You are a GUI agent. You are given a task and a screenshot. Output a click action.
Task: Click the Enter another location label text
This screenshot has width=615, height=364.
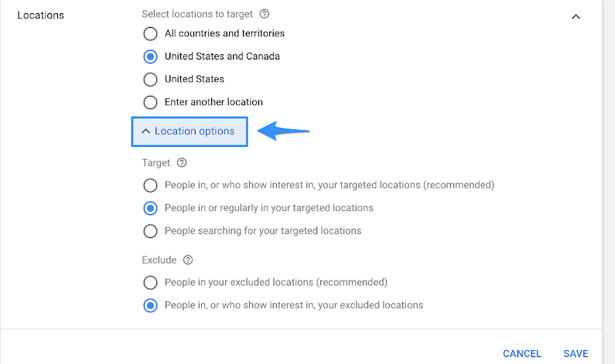tap(214, 102)
